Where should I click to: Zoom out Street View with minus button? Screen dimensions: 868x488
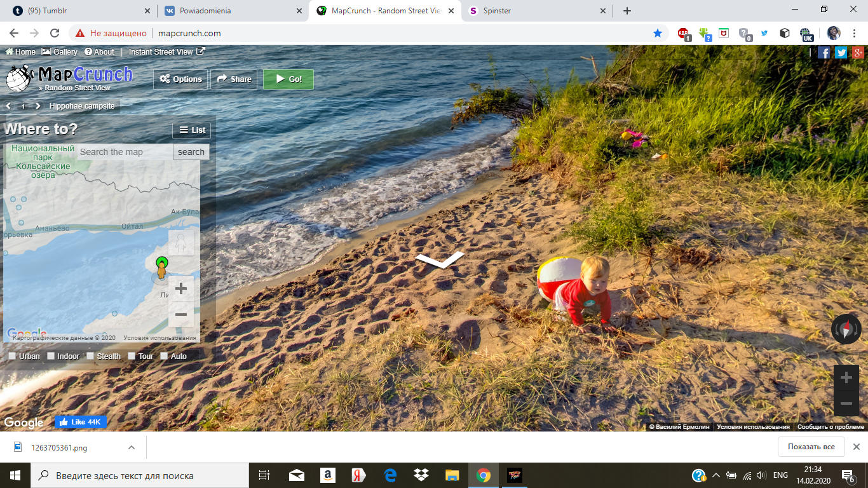tap(846, 403)
